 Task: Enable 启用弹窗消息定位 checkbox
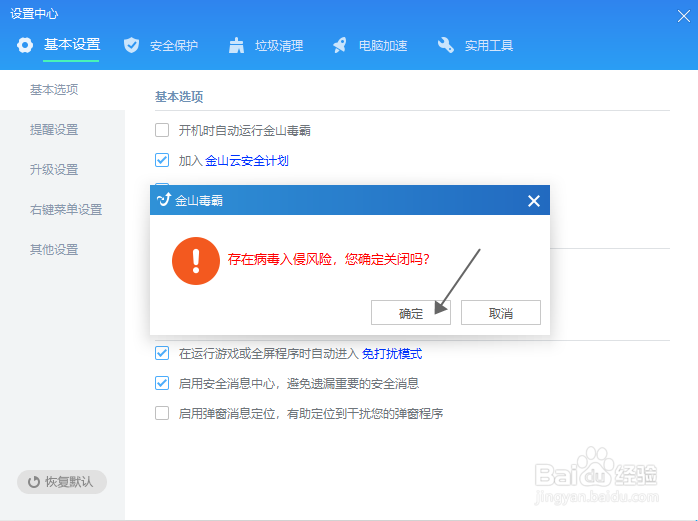[162, 413]
